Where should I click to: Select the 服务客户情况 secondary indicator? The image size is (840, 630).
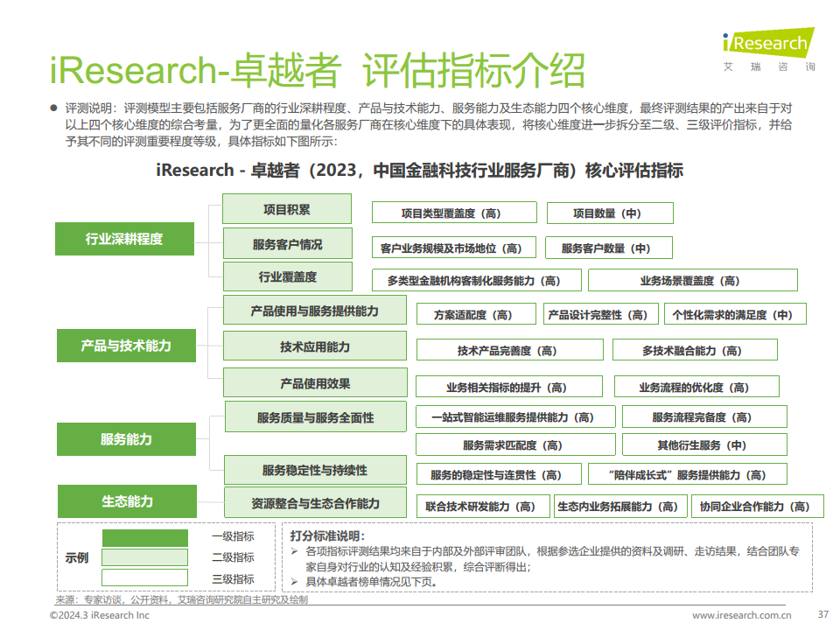pos(287,244)
